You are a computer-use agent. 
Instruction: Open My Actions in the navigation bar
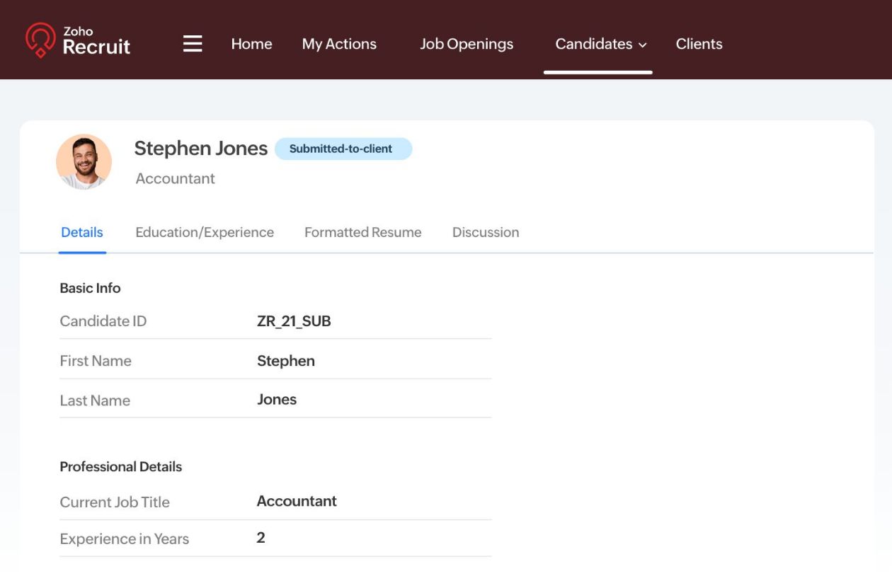(339, 44)
